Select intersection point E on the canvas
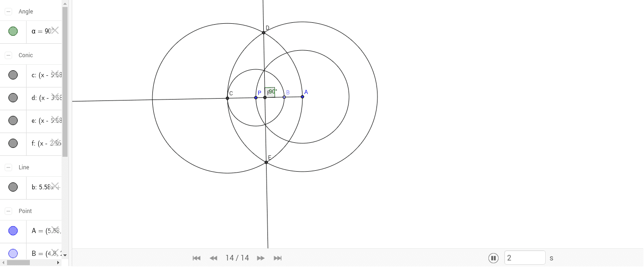 pos(266,162)
